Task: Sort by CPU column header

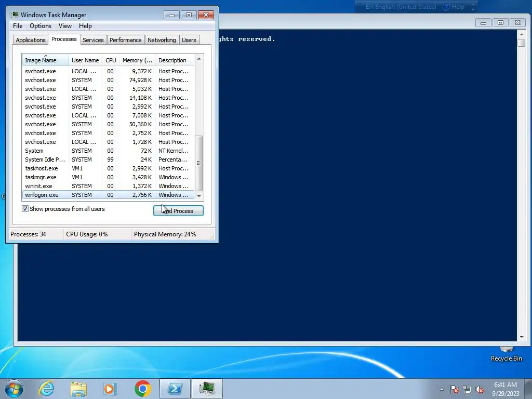Action: (x=111, y=60)
